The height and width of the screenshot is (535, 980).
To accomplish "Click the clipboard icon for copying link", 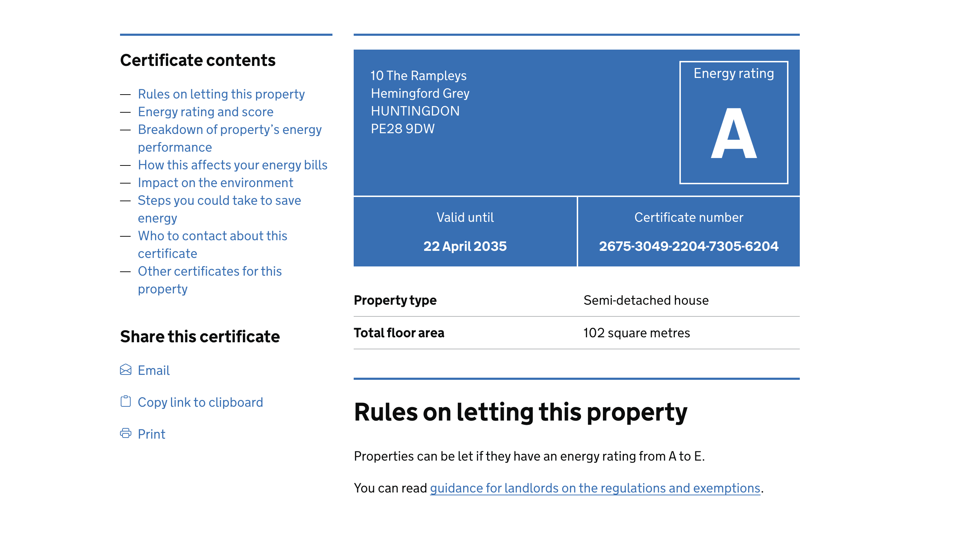I will (126, 401).
